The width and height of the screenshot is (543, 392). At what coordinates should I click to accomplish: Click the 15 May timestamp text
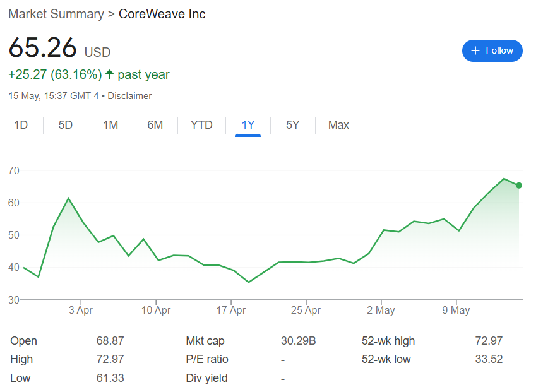pyautogui.click(x=54, y=96)
